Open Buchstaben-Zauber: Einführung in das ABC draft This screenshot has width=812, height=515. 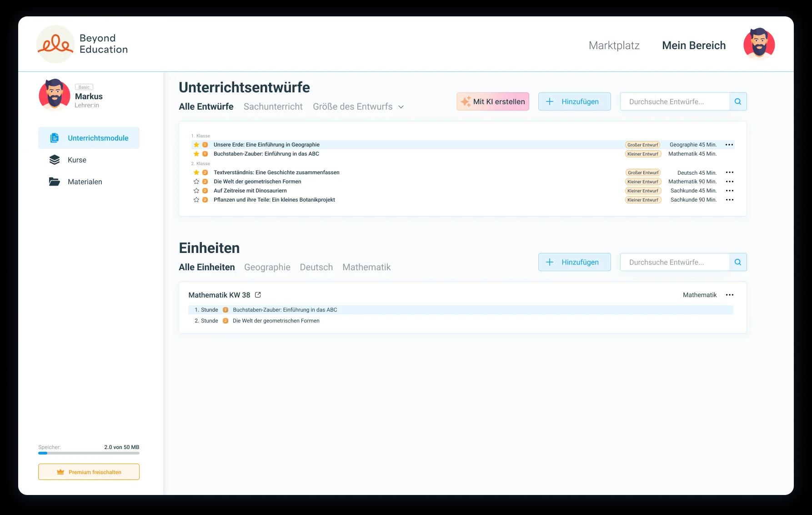(266, 154)
